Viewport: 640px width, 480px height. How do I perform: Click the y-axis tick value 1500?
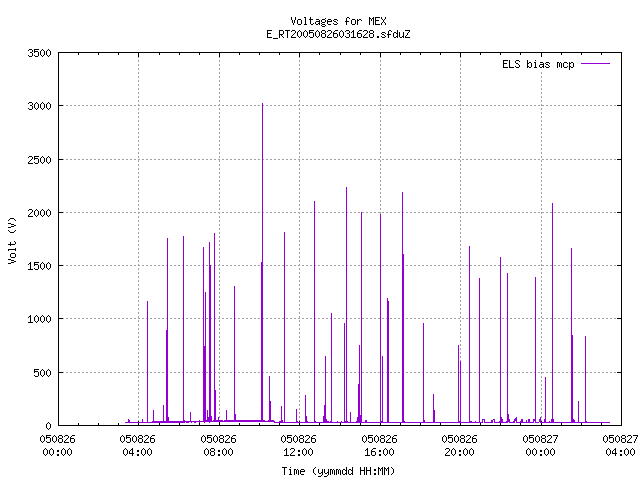click(39, 266)
